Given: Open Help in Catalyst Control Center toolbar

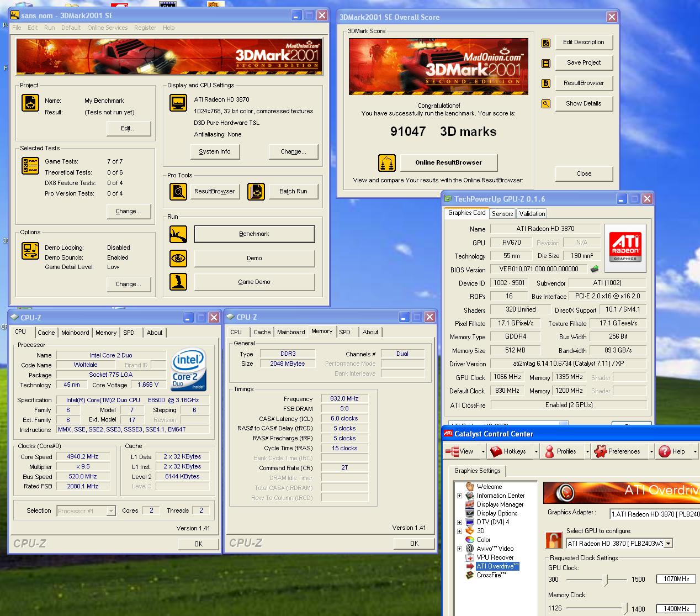Looking at the screenshot, I should 672,451.
